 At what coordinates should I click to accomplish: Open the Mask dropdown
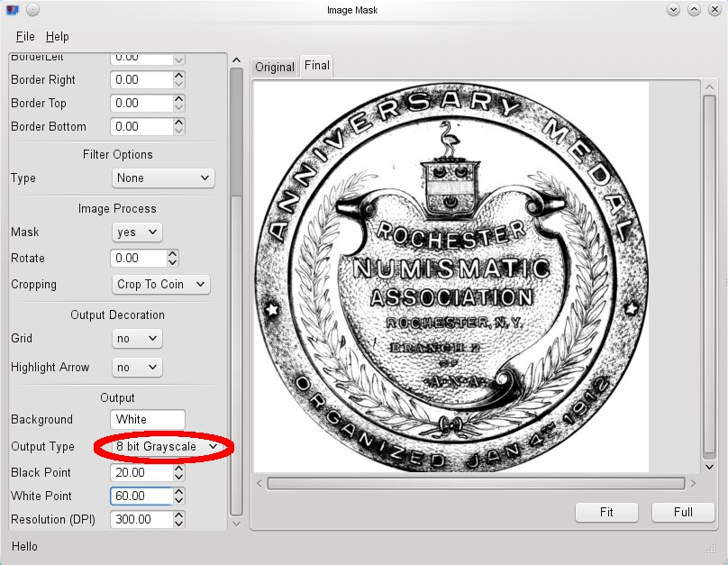coord(137,232)
